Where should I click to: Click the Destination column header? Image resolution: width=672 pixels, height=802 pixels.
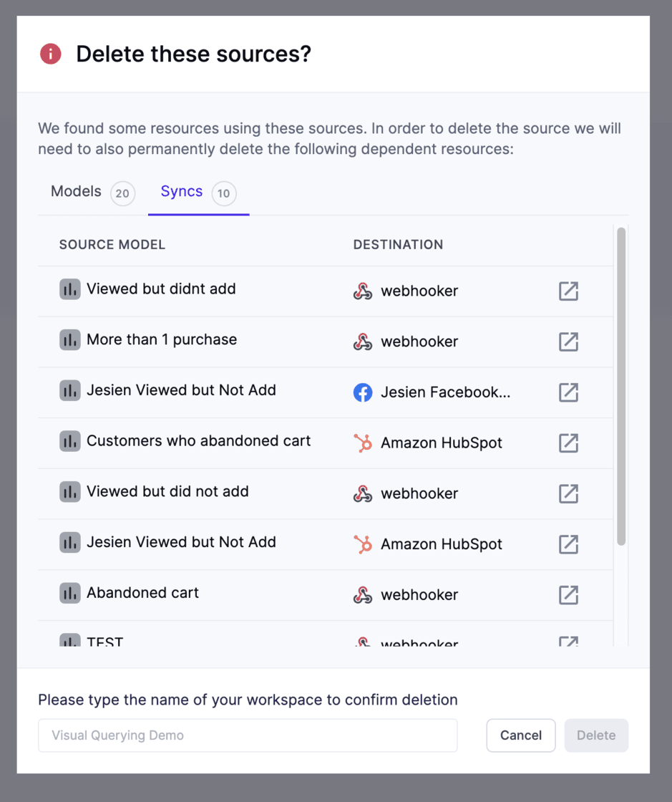(398, 245)
